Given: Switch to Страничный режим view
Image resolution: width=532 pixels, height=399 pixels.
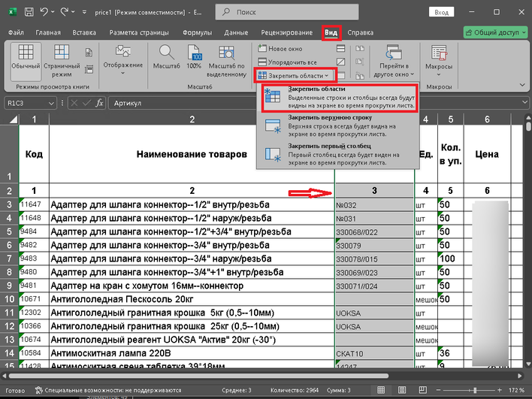Looking at the screenshot, I should (62, 62).
